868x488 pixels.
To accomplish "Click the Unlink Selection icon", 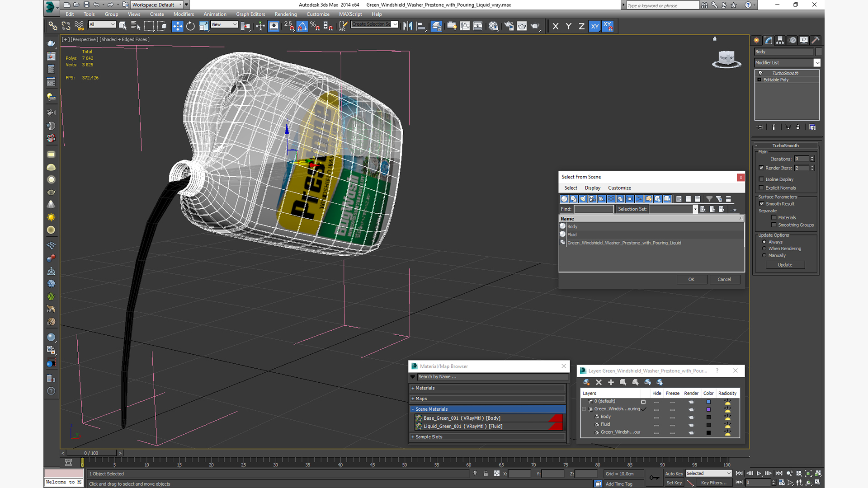I will pyautogui.click(x=66, y=26).
